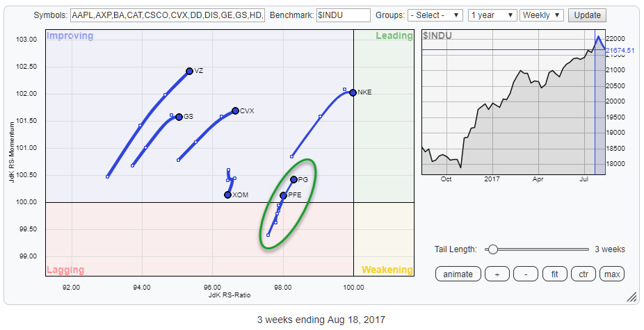Click the Symbols input field

[x=168, y=15]
